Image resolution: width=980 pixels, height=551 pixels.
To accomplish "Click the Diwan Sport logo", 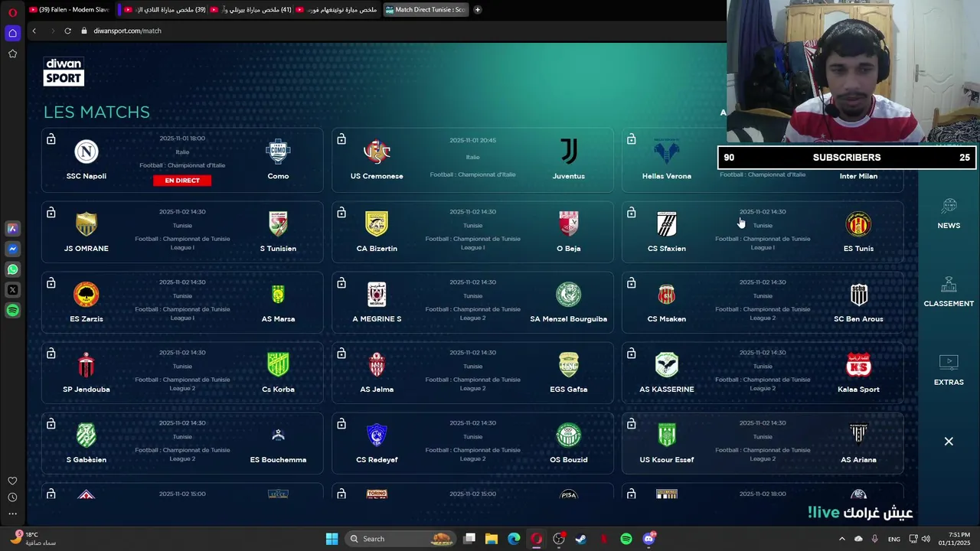I will 64,71.
